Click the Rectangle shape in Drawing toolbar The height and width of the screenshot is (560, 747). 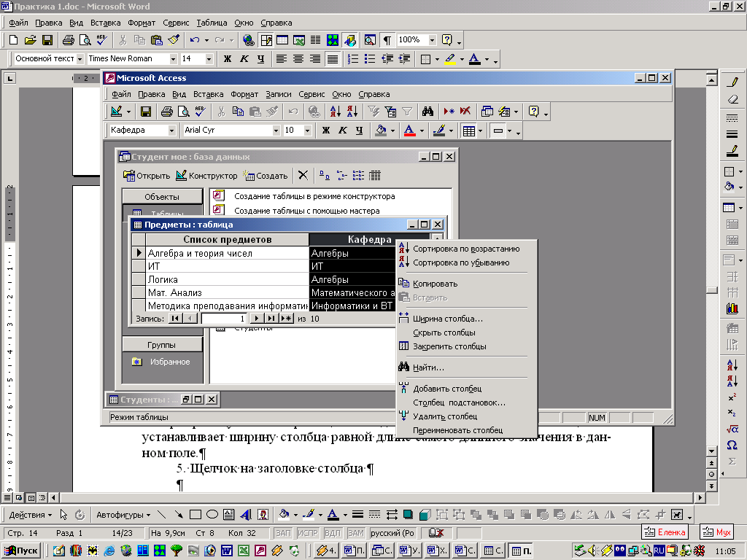(195, 514)
